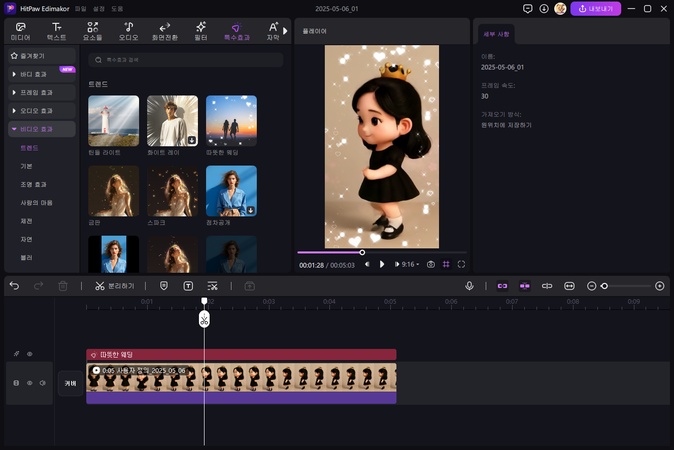674x450 pixels.
Task: Expand the Audio Effects (오디오 효과) group
Action: (x=42, y=111)
